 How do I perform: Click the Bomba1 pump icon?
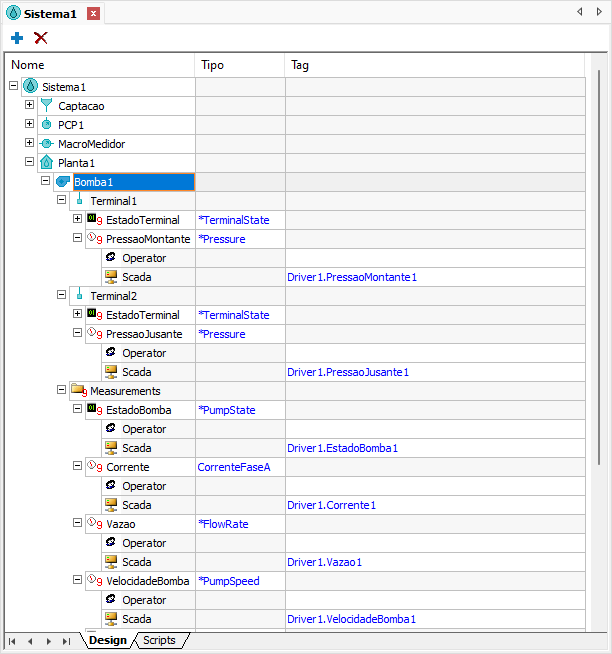[x=62, y=182]
